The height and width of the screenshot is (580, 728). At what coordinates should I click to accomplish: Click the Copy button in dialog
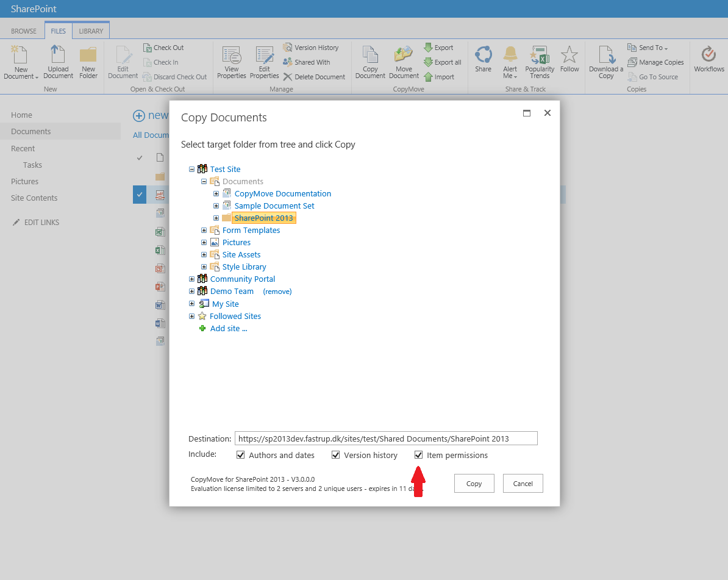474,484
